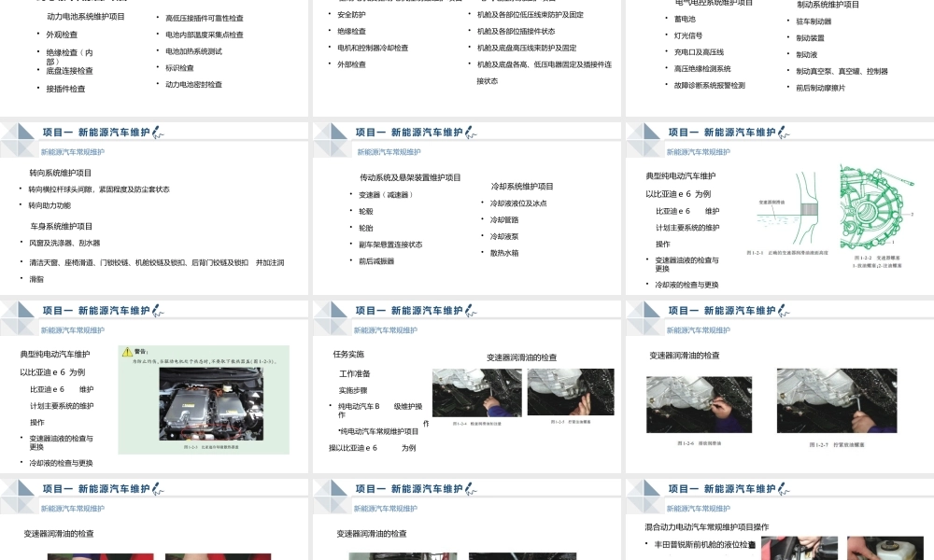934x560 pixels.
Task: Click the heading 混合动力电动汽车常规维护项目操作
Action: (706, 526)
